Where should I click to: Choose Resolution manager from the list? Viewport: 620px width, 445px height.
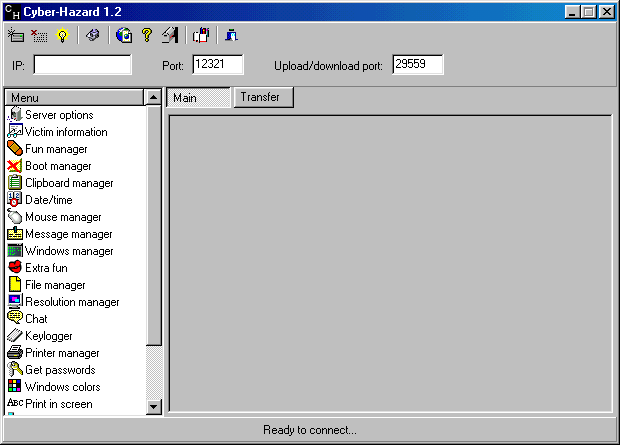(72, 302)
